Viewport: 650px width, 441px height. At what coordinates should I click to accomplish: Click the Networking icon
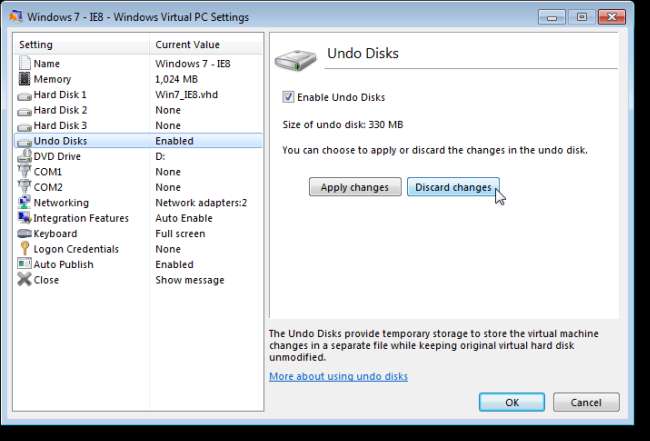[x=24, y=202]
